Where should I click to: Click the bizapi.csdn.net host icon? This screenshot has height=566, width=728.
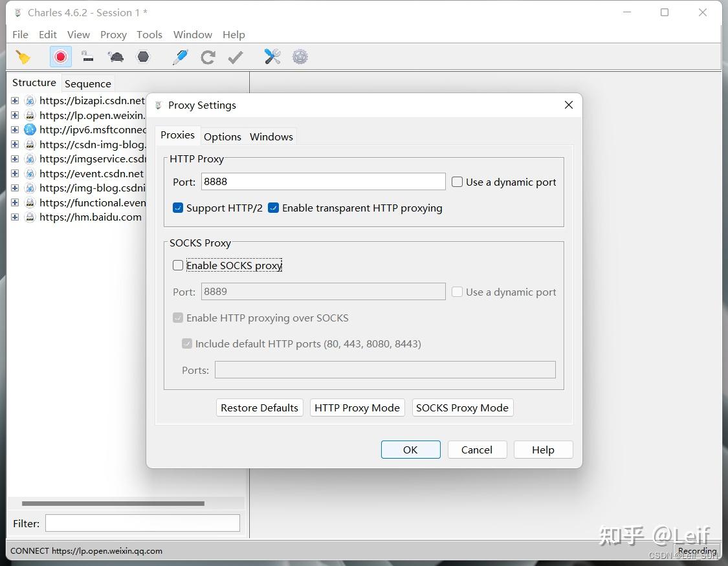click(30, 101)
